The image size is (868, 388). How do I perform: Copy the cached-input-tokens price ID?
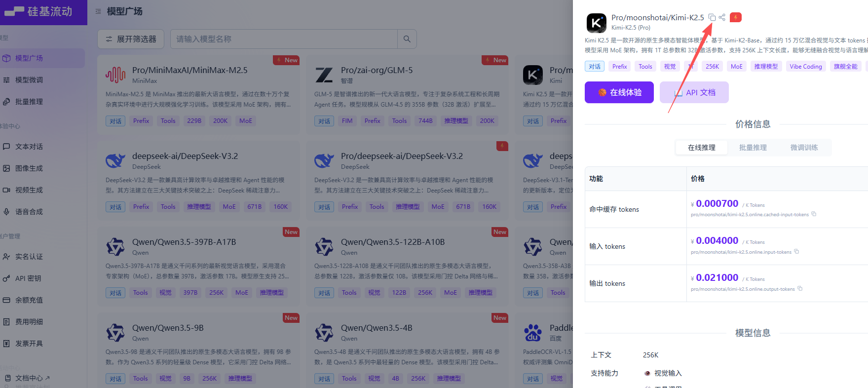[814, 214]
